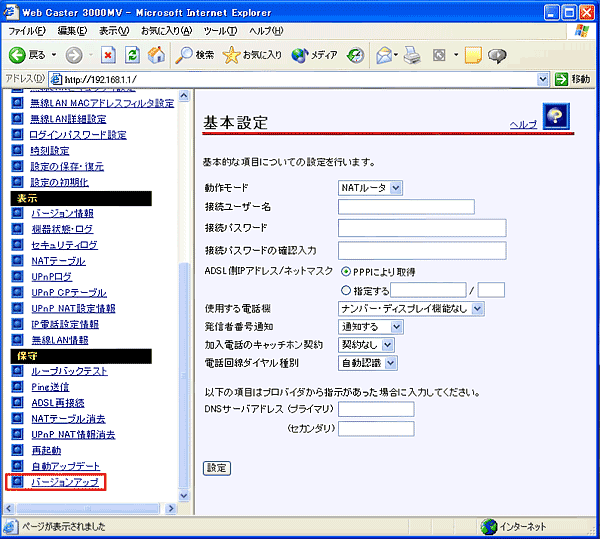Open dropdown arrow next to size toolbar icon

(x=456, y=55)
